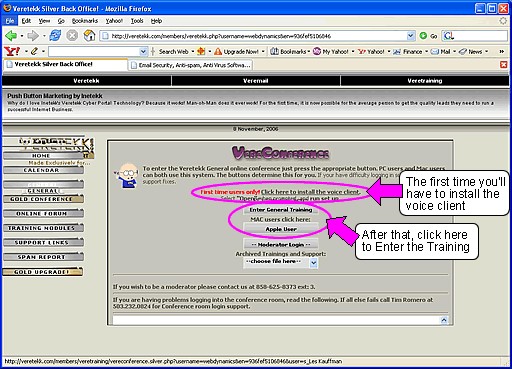Click the Veretekk black navigation tab

(86, 81)
